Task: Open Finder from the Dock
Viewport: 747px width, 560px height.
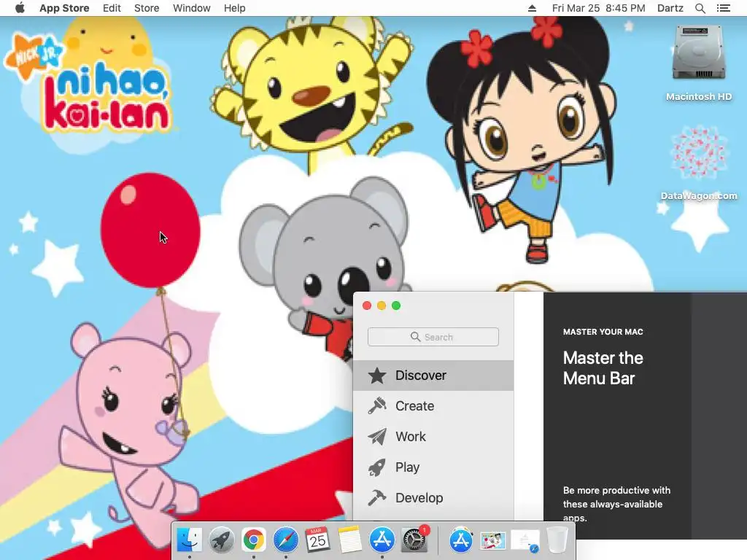Action: click(x=189, y=540)
